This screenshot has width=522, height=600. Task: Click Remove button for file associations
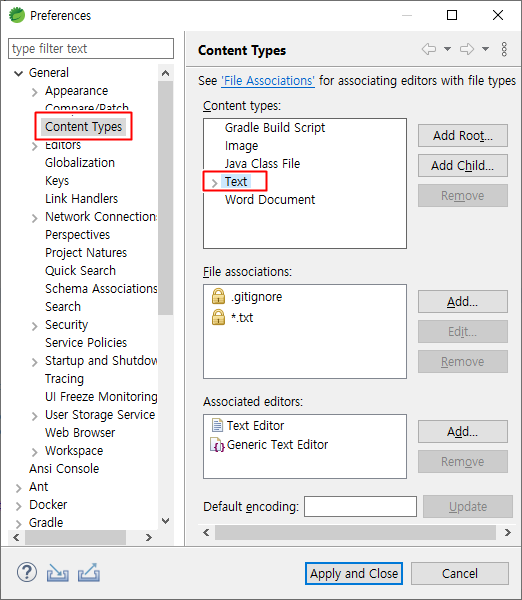(463, 362)
